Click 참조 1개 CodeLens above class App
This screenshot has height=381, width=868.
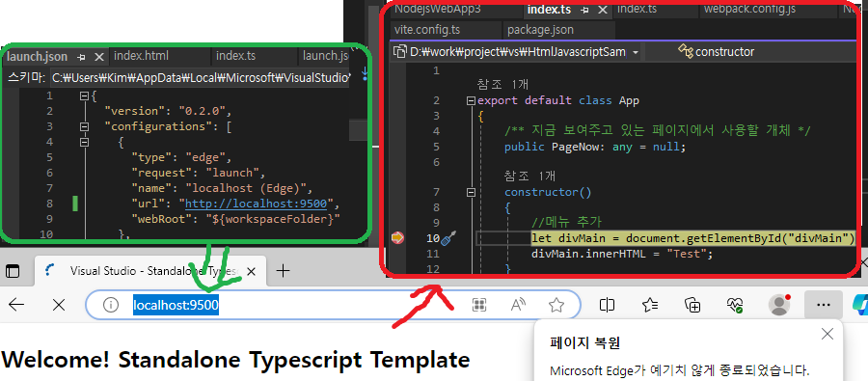503,85
